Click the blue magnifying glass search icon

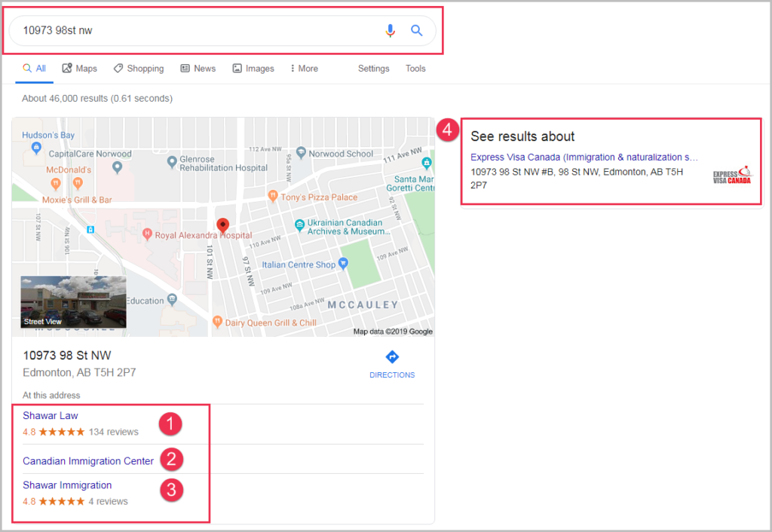(x=416, y=31)
